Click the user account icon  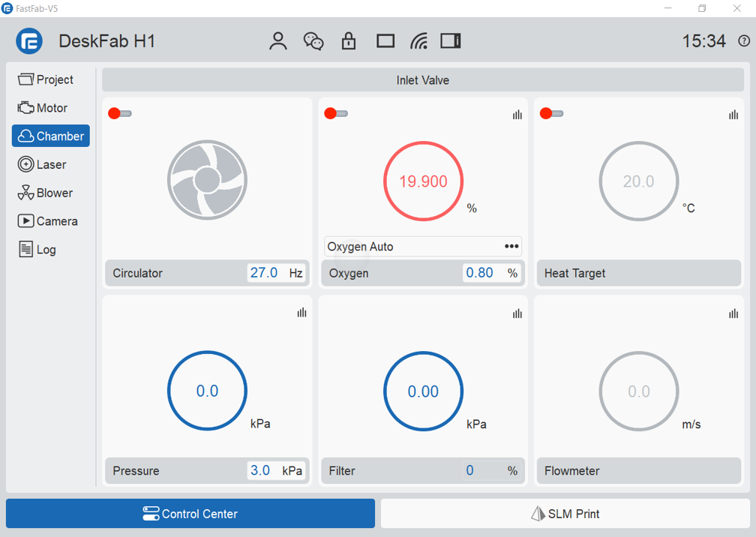tap(278, 41)
